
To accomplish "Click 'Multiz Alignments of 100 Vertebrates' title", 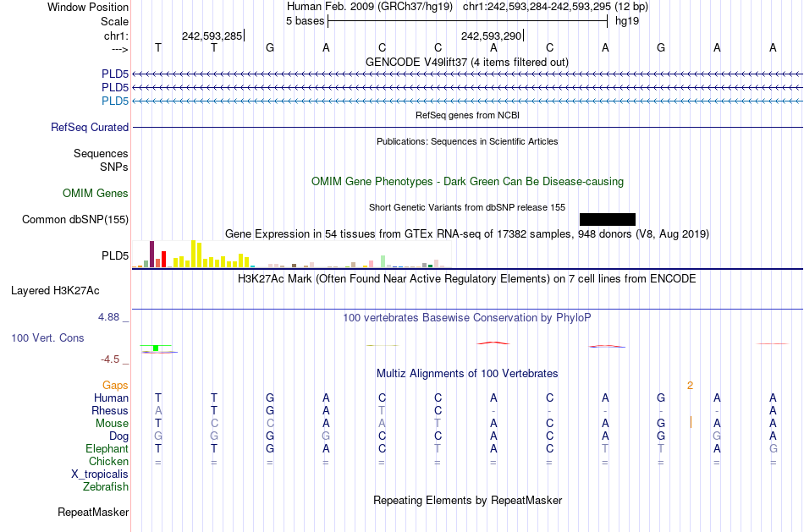I will pos(467,374).
